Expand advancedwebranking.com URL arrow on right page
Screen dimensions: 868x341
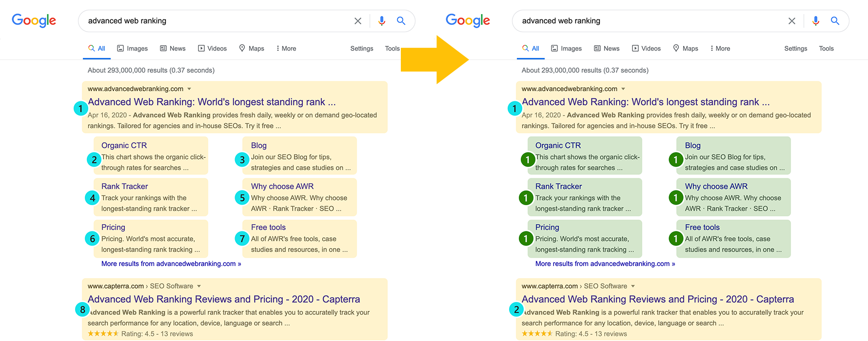point(623,89)
